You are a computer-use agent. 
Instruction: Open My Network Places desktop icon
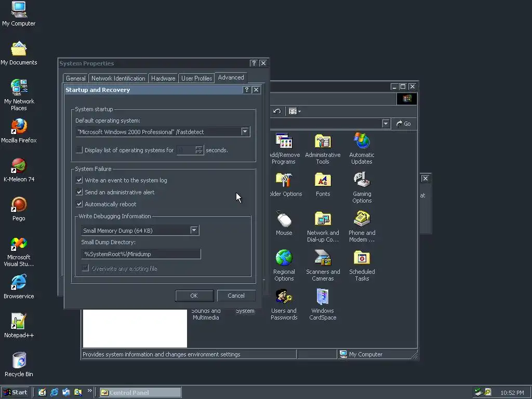[19, 95]
